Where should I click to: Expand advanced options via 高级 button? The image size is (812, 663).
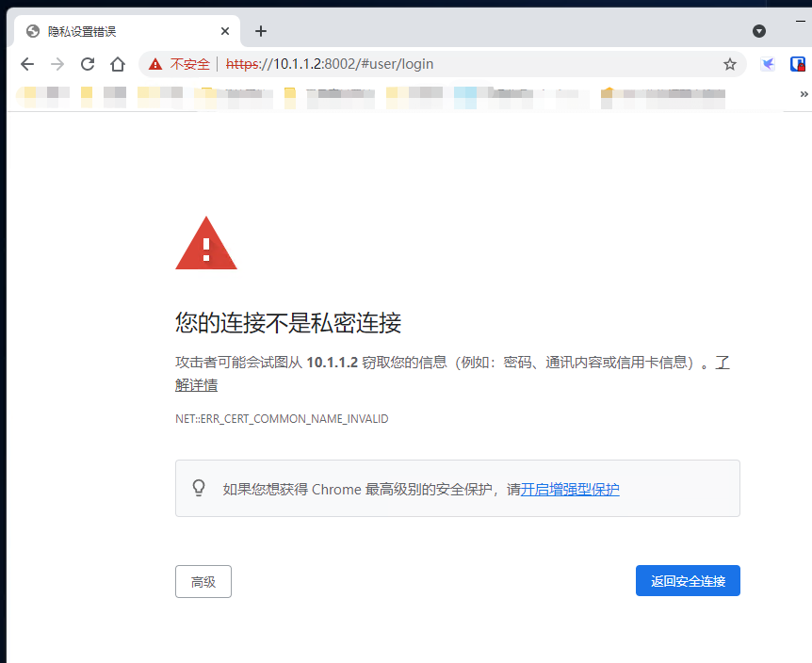203,581
